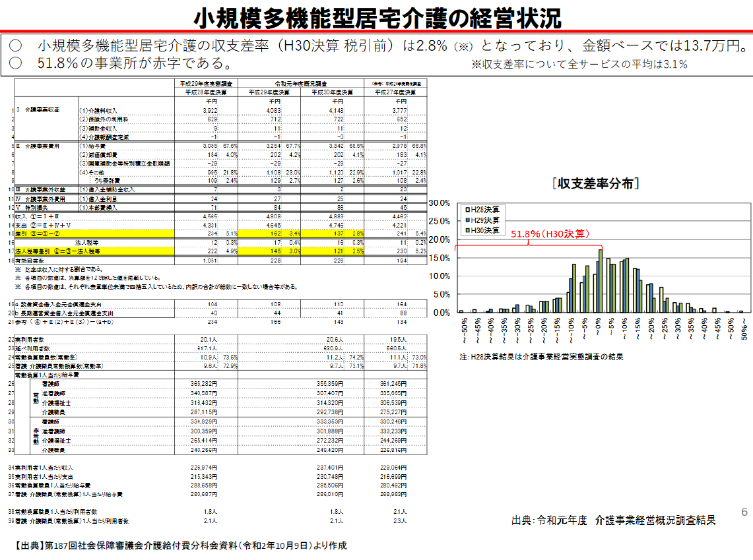Image resolution: width=753 pixels, height=560 pixels.
Task: Click the 平成30年度決算 column header
Action: [x=333, y=92]
